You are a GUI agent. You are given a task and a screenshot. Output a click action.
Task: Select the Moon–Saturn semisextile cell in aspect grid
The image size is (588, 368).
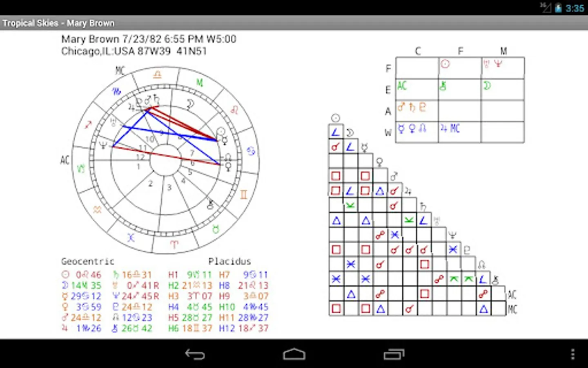pos(350,206)
